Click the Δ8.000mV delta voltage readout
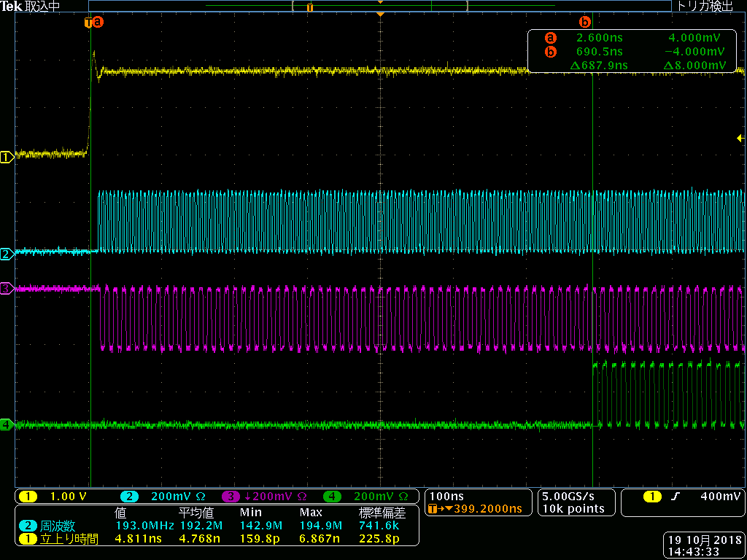Image resolution: width=747 pixels, height=560 pixels. point(695,65)
